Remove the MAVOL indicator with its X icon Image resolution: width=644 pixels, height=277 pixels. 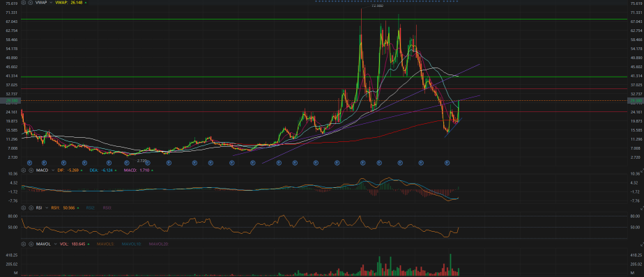tap(31, 244)
